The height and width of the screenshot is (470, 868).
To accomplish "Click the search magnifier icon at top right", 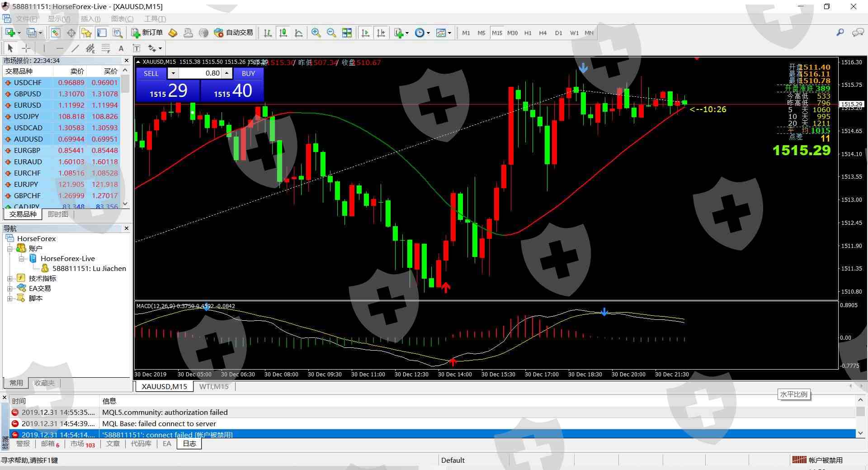I will click(x=840, y=33).
